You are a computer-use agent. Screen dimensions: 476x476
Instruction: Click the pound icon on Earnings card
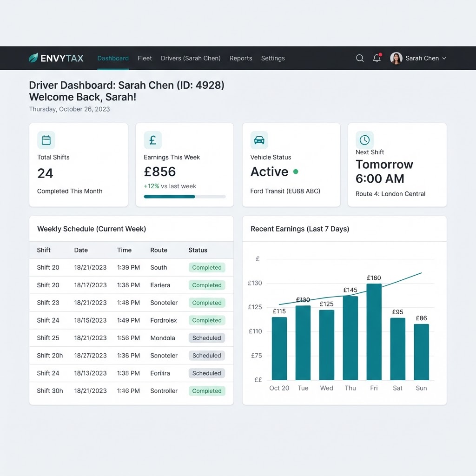pyautogui.click(x=152, y=140)
